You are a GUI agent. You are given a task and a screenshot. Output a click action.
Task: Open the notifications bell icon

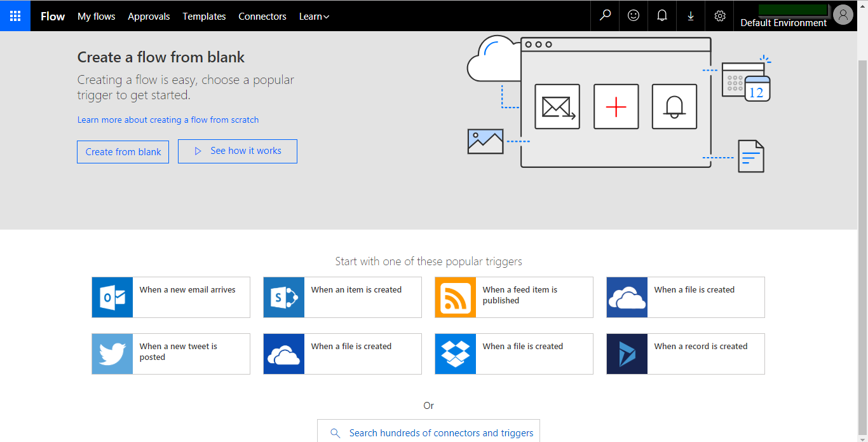[662, 16]
